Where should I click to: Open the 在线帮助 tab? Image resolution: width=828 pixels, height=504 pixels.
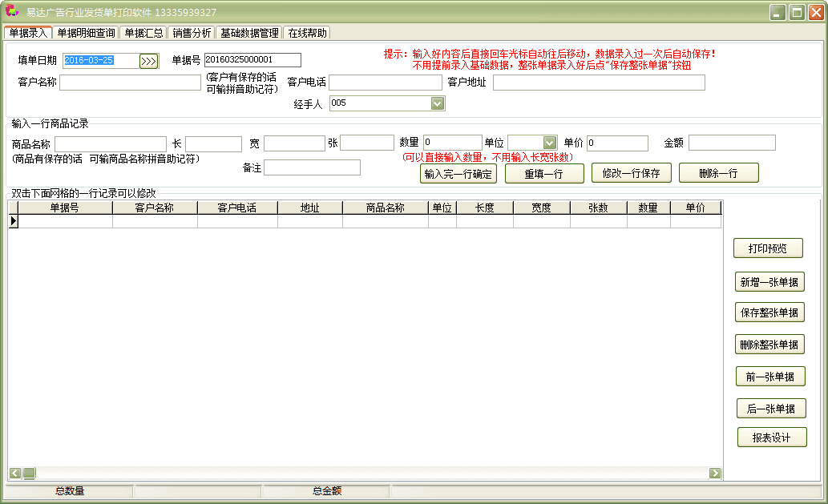click(307, 33)
